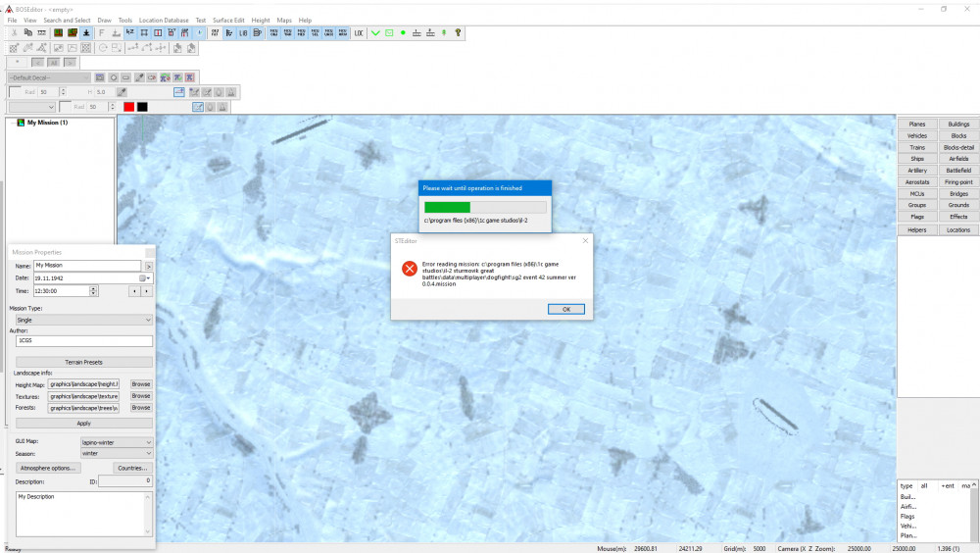
Task: Open the Surface Edit menu
Action: (228, 20)
